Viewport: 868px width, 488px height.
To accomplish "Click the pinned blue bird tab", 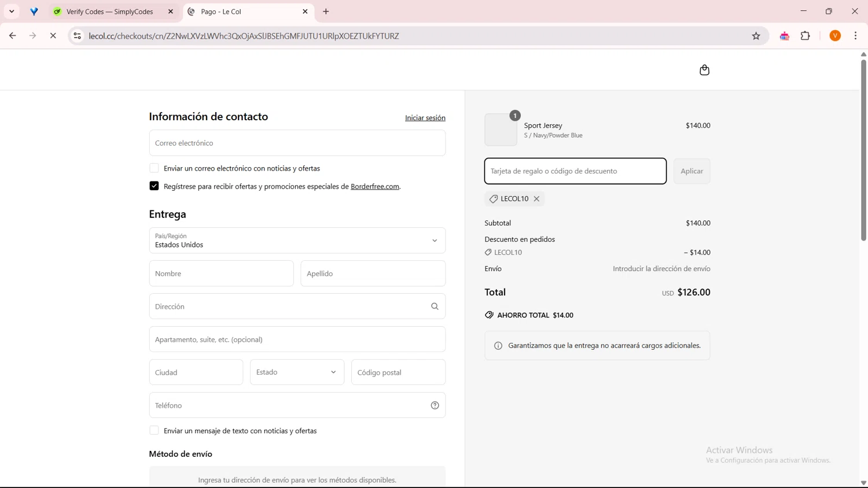I will 34,12.
